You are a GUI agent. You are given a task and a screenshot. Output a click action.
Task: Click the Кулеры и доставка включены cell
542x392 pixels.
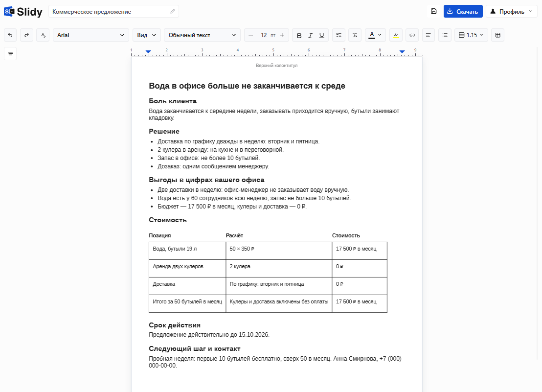(x=279, y=303)
